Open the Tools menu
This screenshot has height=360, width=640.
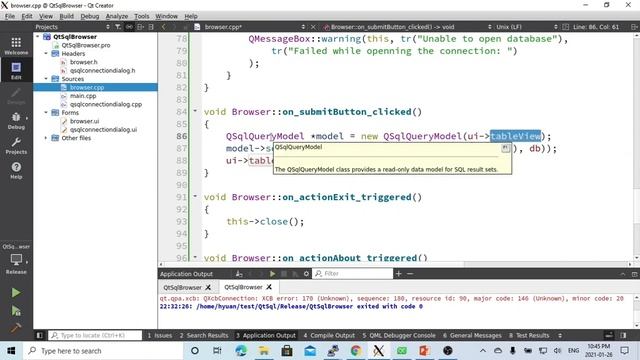coord(142,16)
